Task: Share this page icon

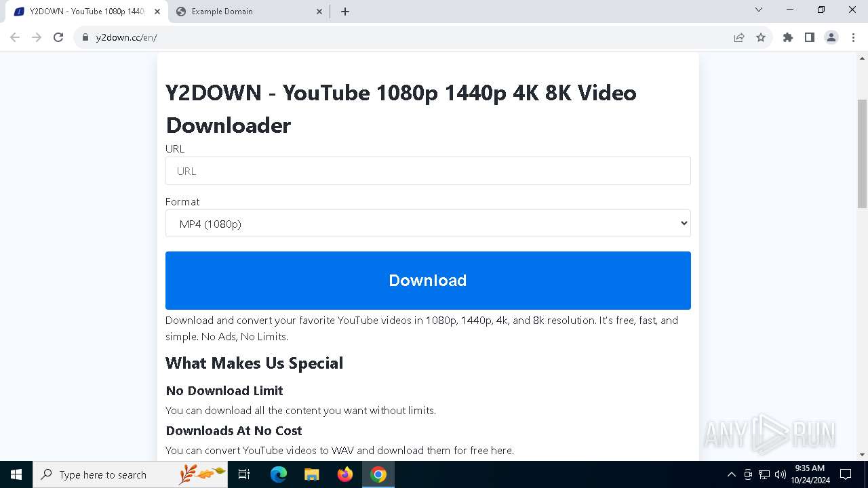Action: click(739, 37)
